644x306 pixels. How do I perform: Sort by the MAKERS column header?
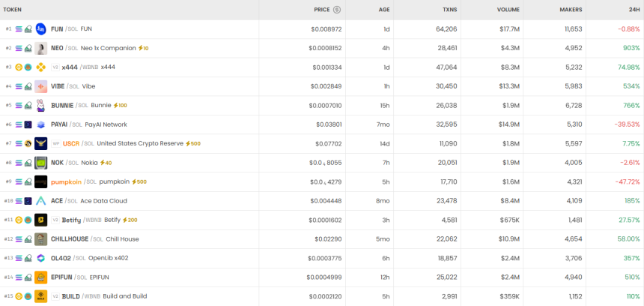tap(571, 10)
